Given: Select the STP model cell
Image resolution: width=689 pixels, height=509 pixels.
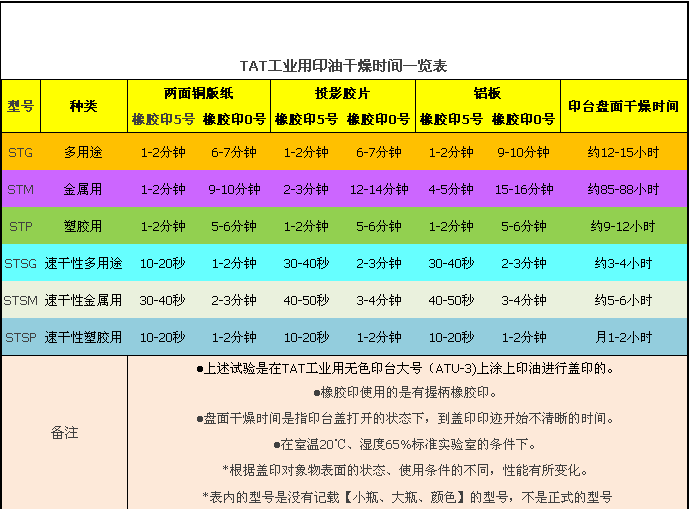Looking at the screenshot, I should pos(21,226).
